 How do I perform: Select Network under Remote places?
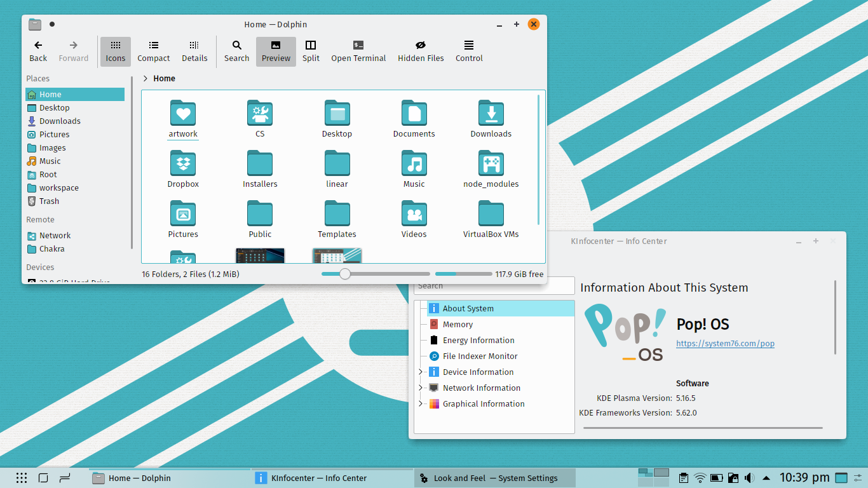pos(75,235)
